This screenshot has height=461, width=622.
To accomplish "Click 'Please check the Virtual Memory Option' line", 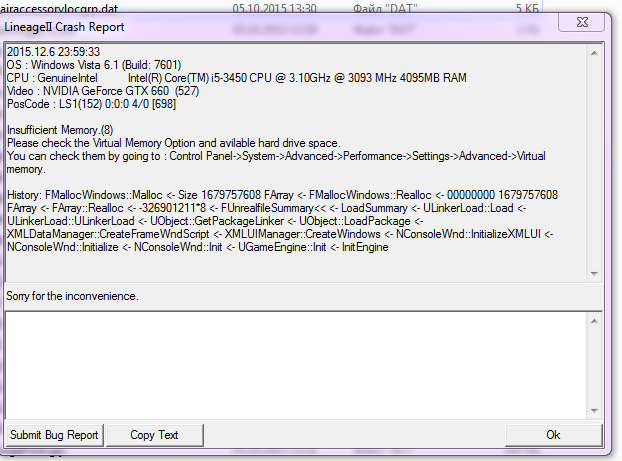I will coord(174,143).
